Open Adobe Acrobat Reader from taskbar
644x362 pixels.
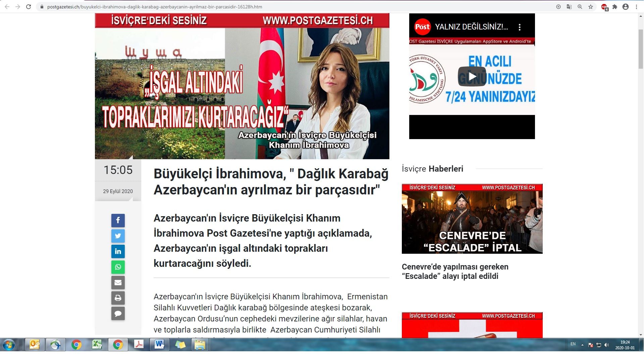click(139, 345)
